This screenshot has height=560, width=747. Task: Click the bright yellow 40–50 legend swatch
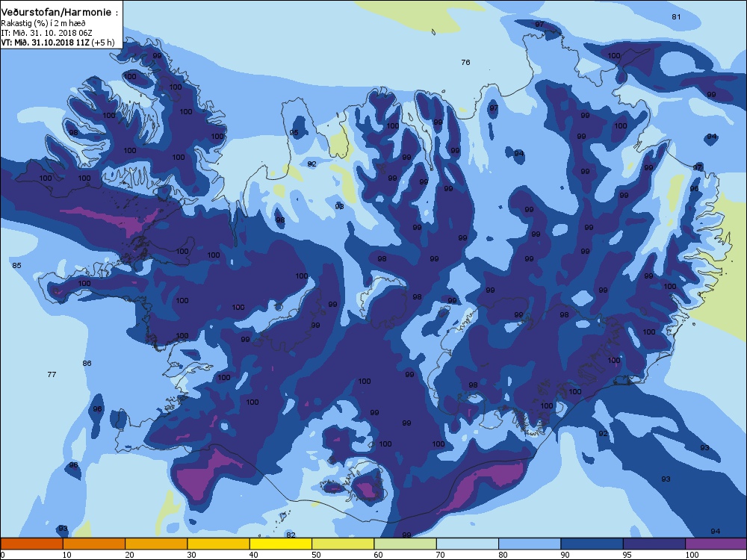coord(281,544)
